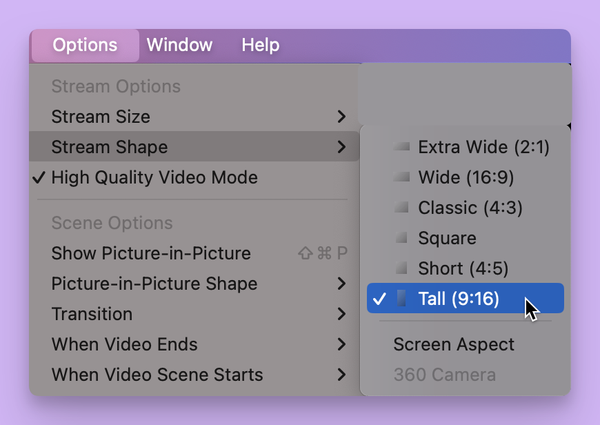Viewport: 600px width, 425px height.
Task: Click the Square shape icon
Action: [403, 238]
